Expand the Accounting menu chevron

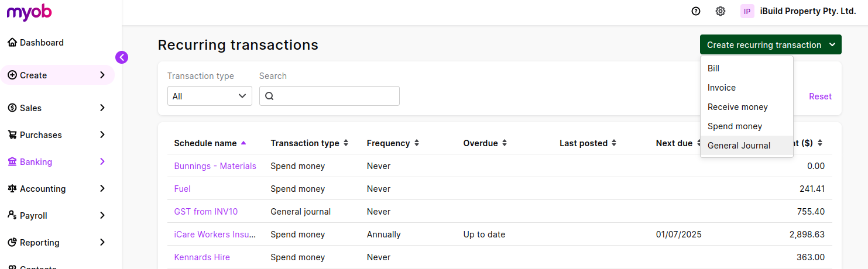click(x=102, y=189)
